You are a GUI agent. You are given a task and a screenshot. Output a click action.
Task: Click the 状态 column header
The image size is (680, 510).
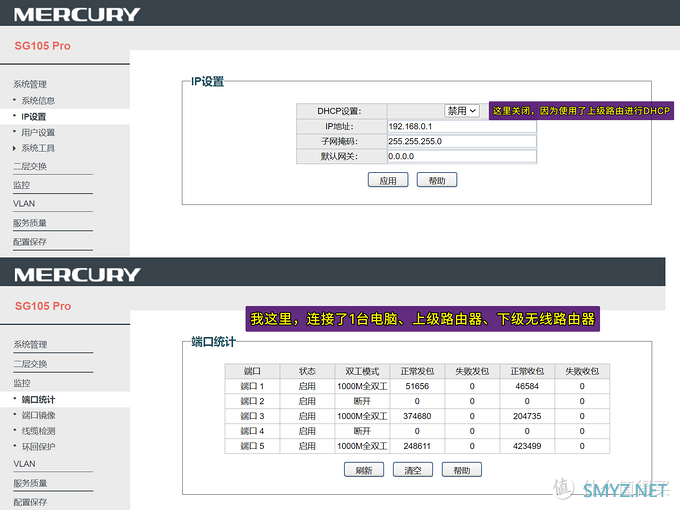(x=307, y=371)
